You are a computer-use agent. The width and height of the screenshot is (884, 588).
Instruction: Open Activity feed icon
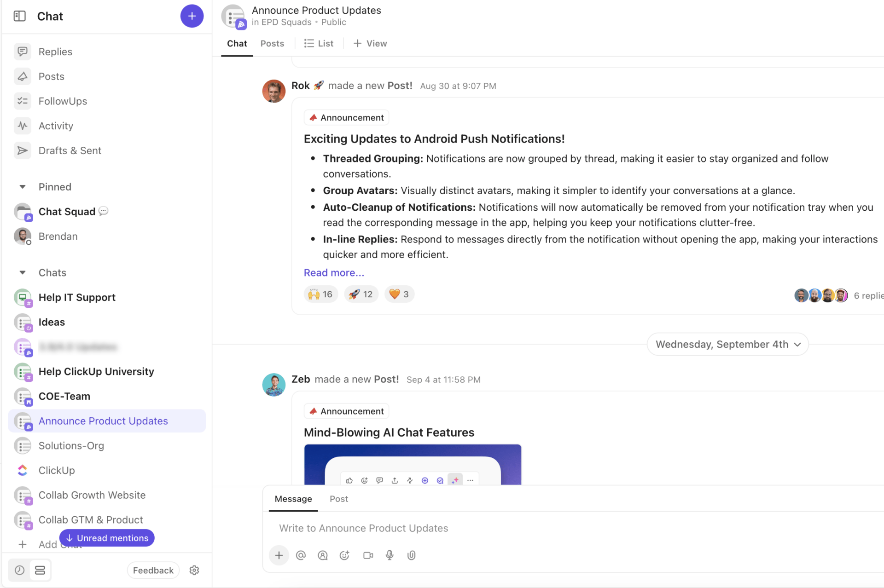[23, 125]
